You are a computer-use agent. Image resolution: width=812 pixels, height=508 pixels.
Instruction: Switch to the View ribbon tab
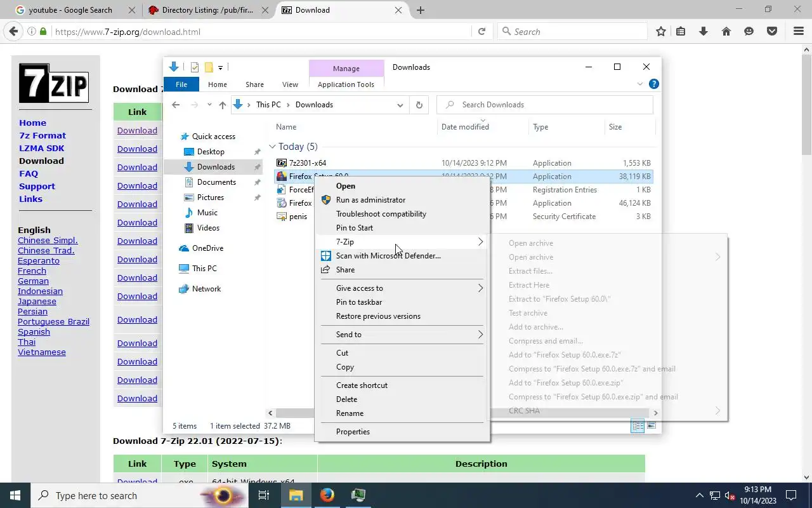[x=290, y=84]
